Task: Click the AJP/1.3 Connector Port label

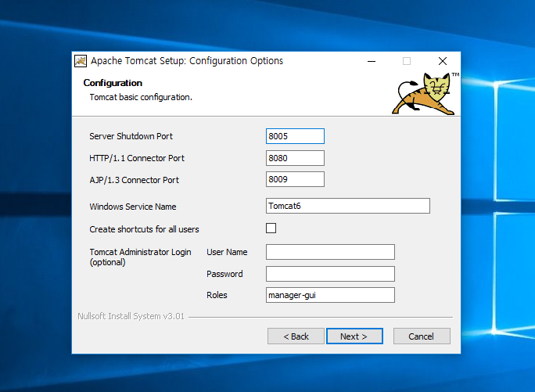Action: 134,180
